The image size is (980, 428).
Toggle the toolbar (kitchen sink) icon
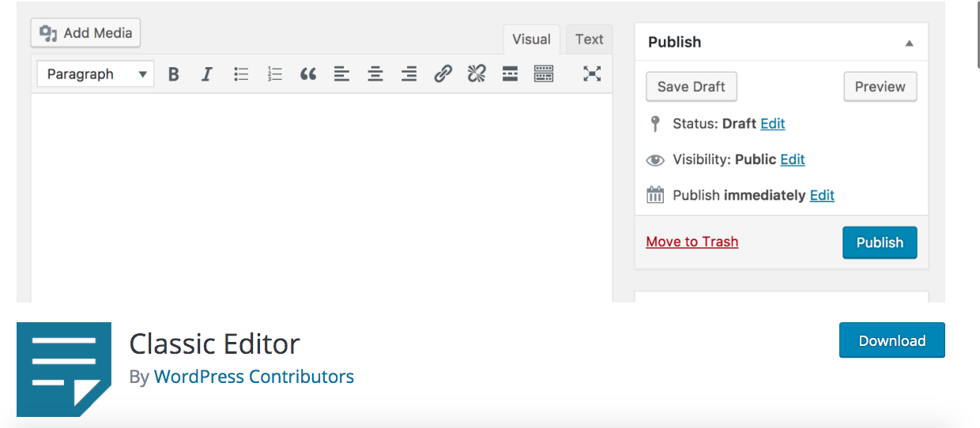tap(544, 74)
